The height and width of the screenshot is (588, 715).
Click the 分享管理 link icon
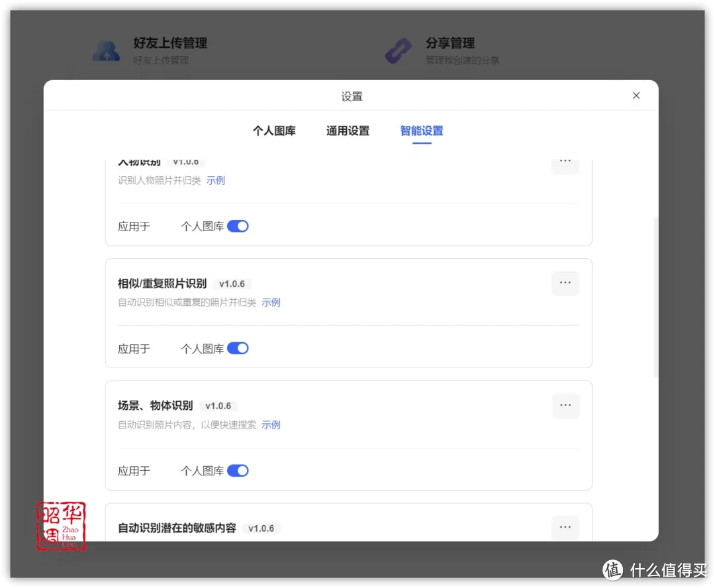pos(398,50)
